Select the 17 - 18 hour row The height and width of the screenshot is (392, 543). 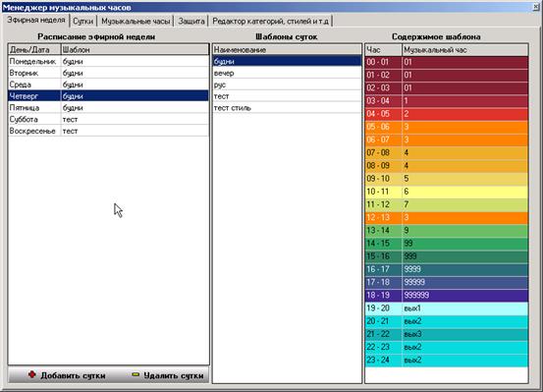point(447,282)
